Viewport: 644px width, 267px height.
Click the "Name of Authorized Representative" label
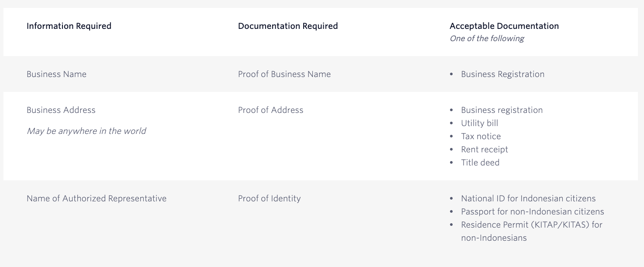pyautogui.click(x=97, y=199)
